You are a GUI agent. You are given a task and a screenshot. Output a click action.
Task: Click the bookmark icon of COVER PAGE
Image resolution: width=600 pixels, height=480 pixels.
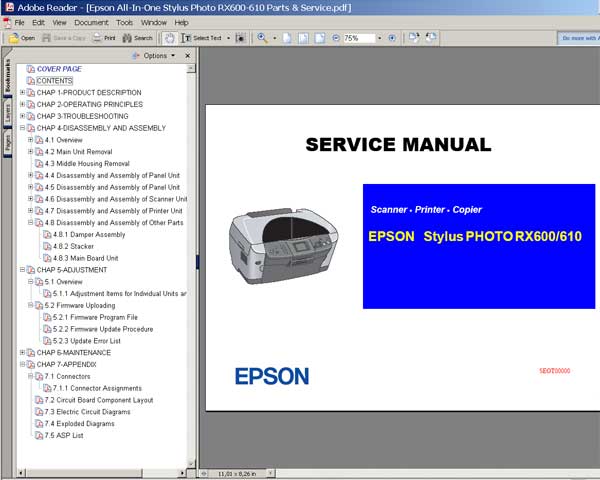click(31, 69)
